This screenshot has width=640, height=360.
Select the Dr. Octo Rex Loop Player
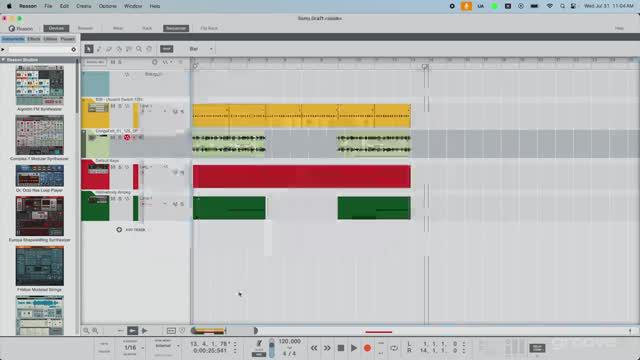pyautogui.click(x=40, y=178)
